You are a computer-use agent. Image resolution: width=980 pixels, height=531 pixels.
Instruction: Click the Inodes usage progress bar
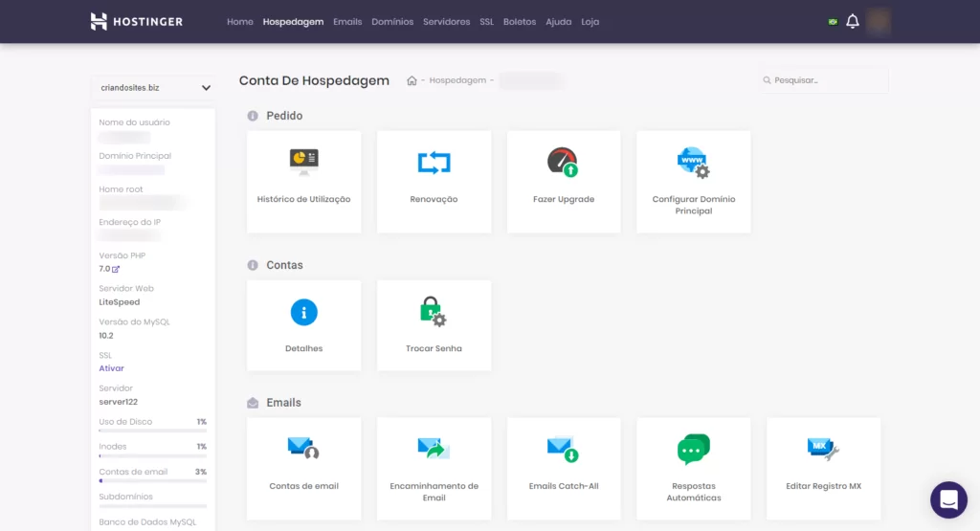click(152, 456)
